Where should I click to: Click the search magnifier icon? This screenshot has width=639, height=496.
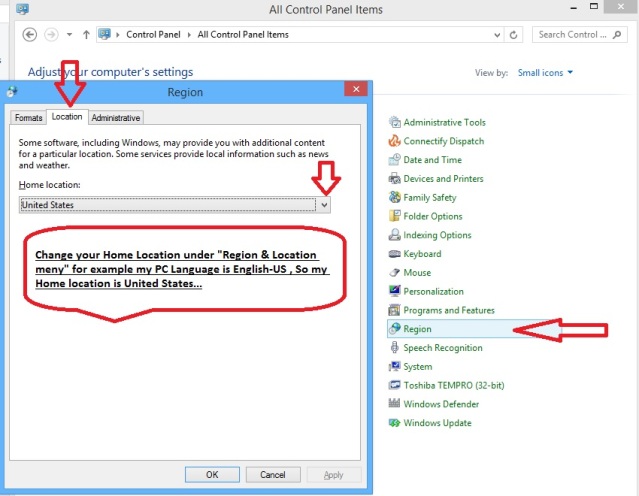617,35
